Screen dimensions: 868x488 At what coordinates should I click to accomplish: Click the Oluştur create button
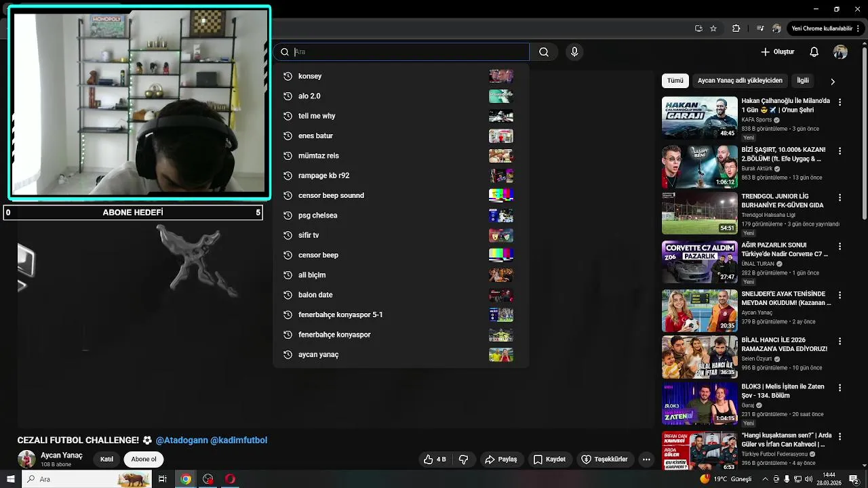(x=777, y=52)
